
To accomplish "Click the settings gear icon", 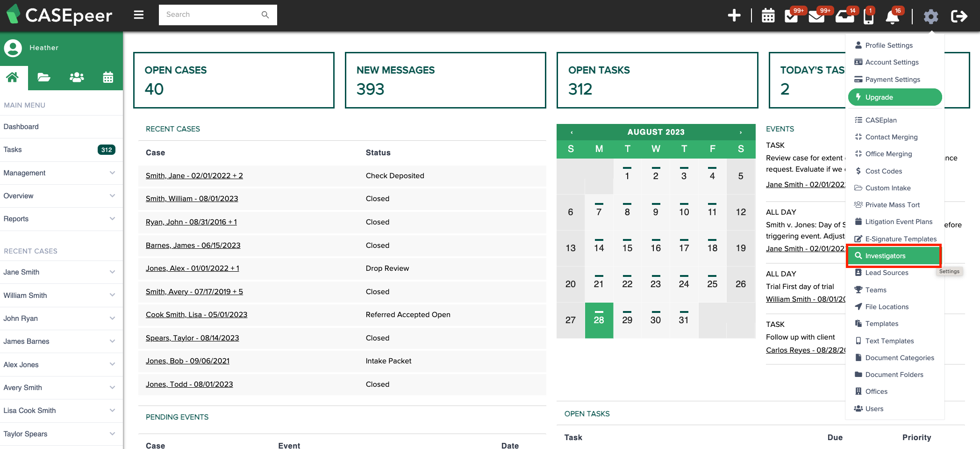I will coord(930,16).
